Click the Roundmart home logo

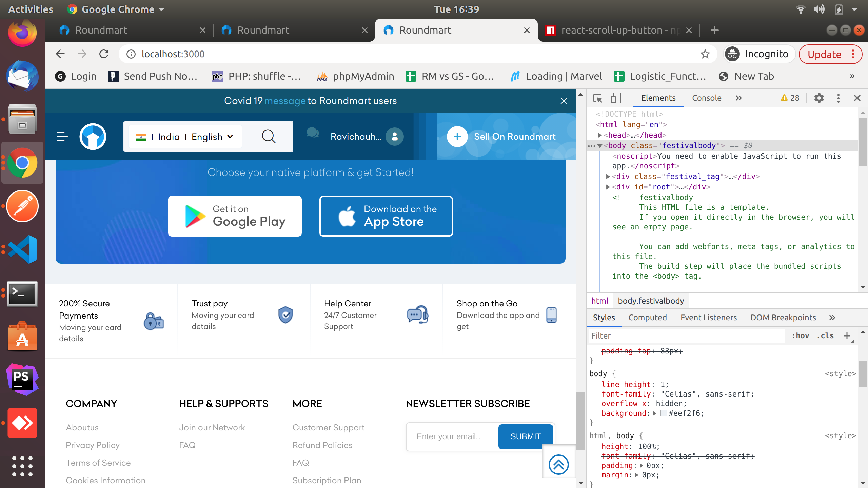[93, 137]
